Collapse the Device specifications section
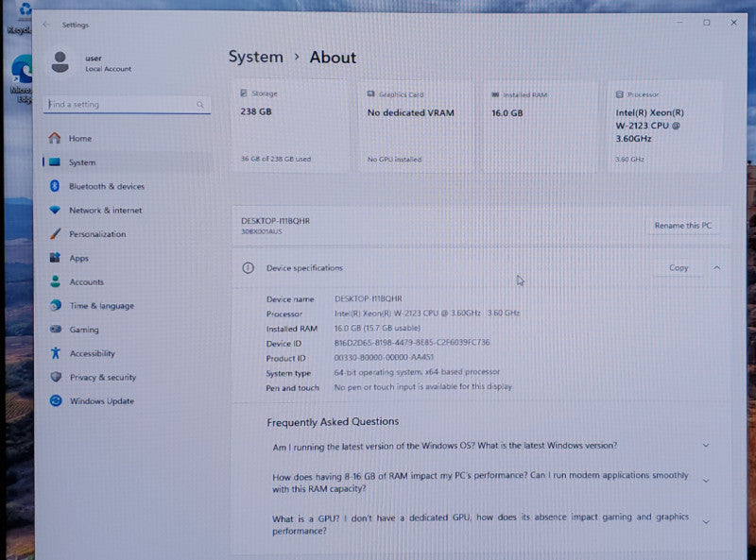This screenshot has height=560, width=756. 717,267
